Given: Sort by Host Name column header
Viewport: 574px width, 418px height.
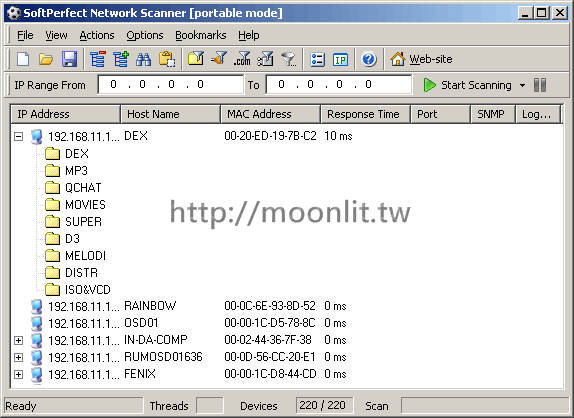Looking at the screenshot, I should pyautogui.click(x=170, y=114).
